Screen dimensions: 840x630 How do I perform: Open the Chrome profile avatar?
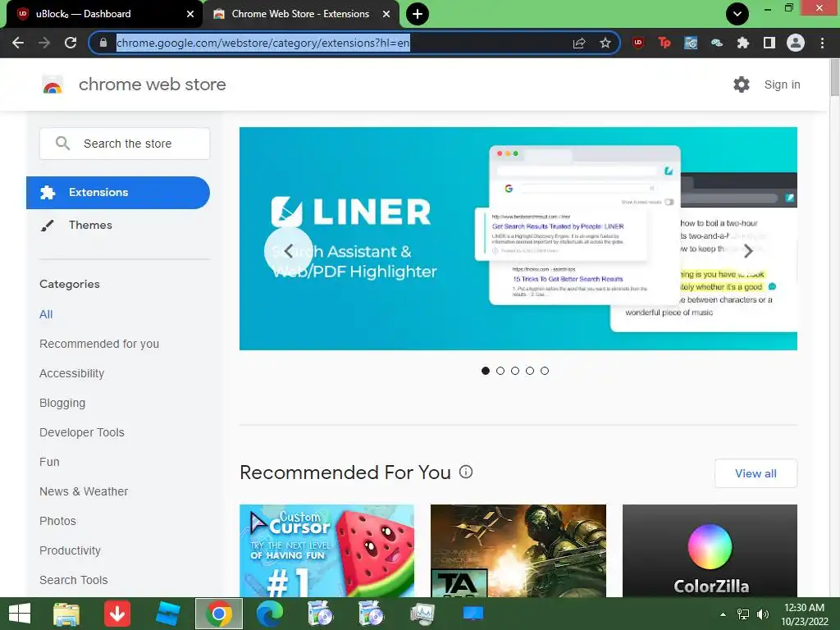[796, 43]
